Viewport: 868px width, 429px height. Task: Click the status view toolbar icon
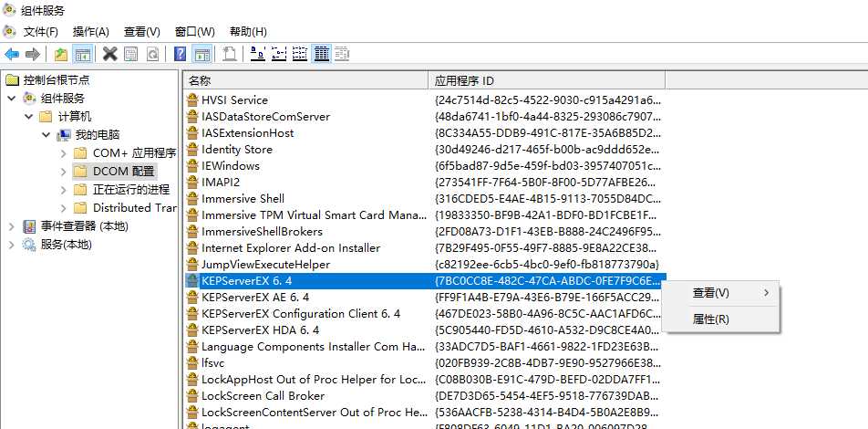click(342, 54)
